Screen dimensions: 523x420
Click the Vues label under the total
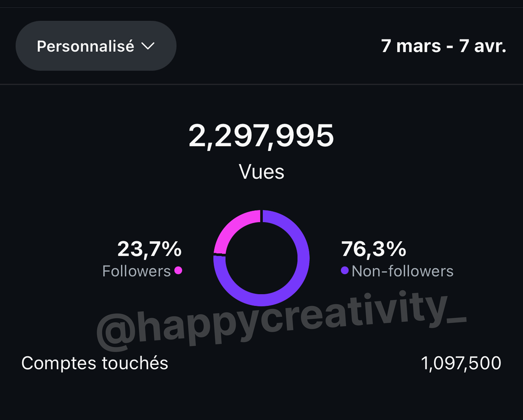[x=261, y=172]
